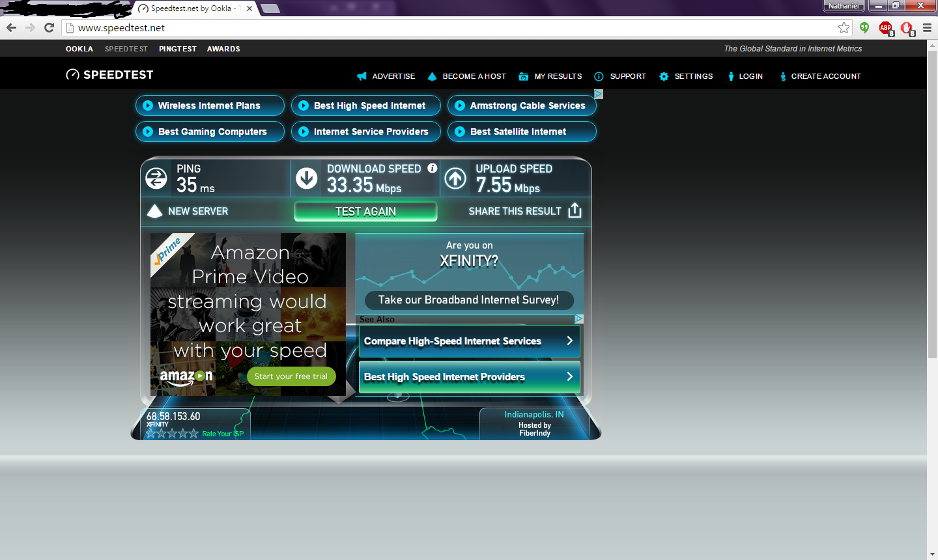Viewport: 938px width, 560px height.
Task: Click the IP address 68.58.153.60
Action: [x=173, y=416]
